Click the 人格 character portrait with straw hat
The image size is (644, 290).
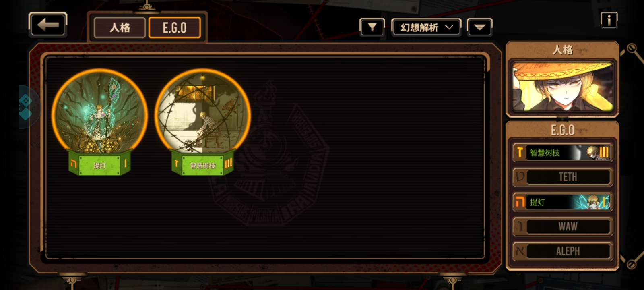coord(562,87)
